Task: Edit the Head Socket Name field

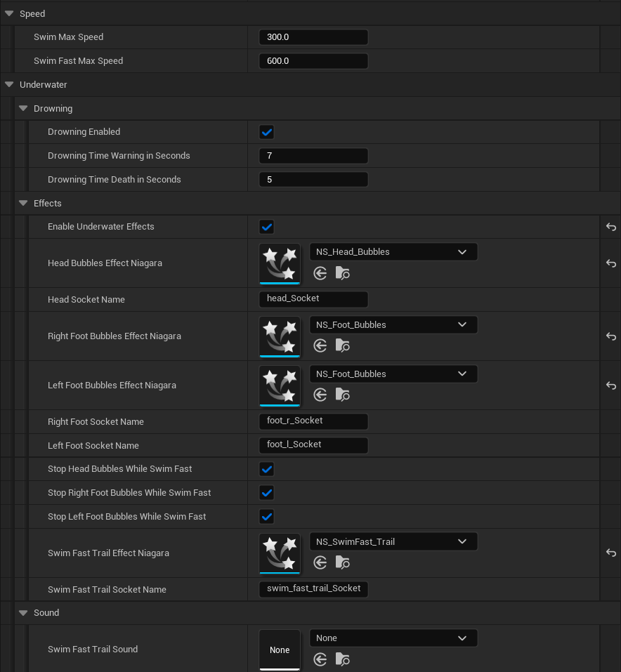Action: coord(313,298)
